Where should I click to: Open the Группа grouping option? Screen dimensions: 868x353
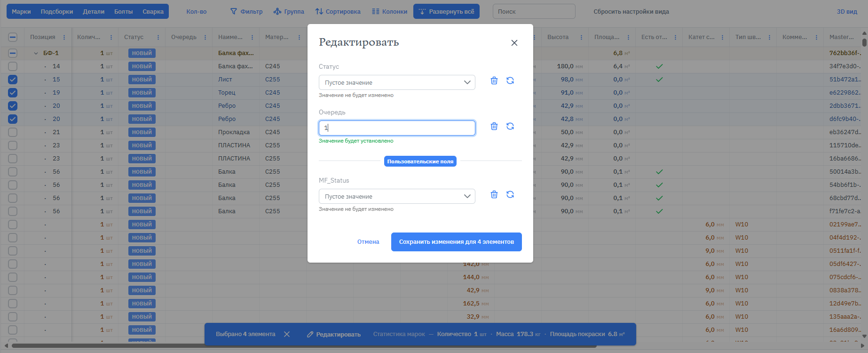tap(289, 11)
